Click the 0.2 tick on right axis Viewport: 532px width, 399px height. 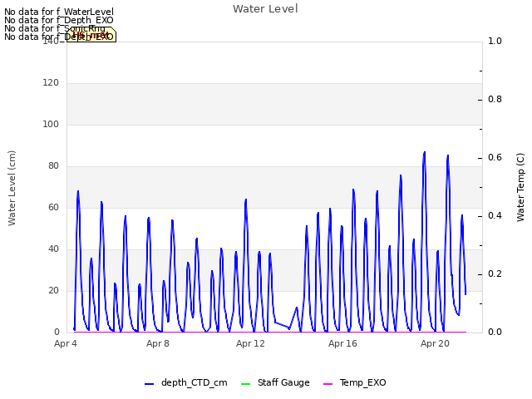[495, 273]
